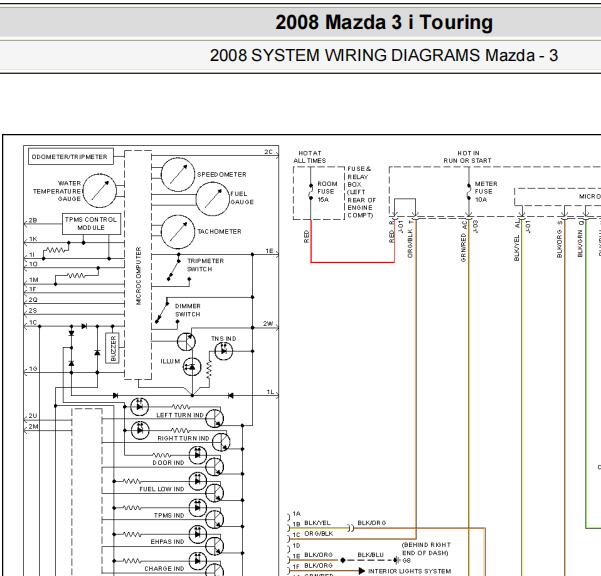Click the water temperature gauge dial

(100, 190)
